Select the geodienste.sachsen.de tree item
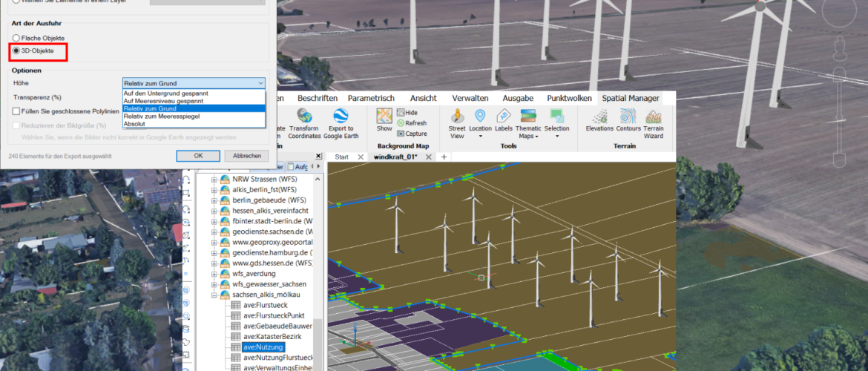This screenshot has height=371, width=868. click(x=272, y=232)
